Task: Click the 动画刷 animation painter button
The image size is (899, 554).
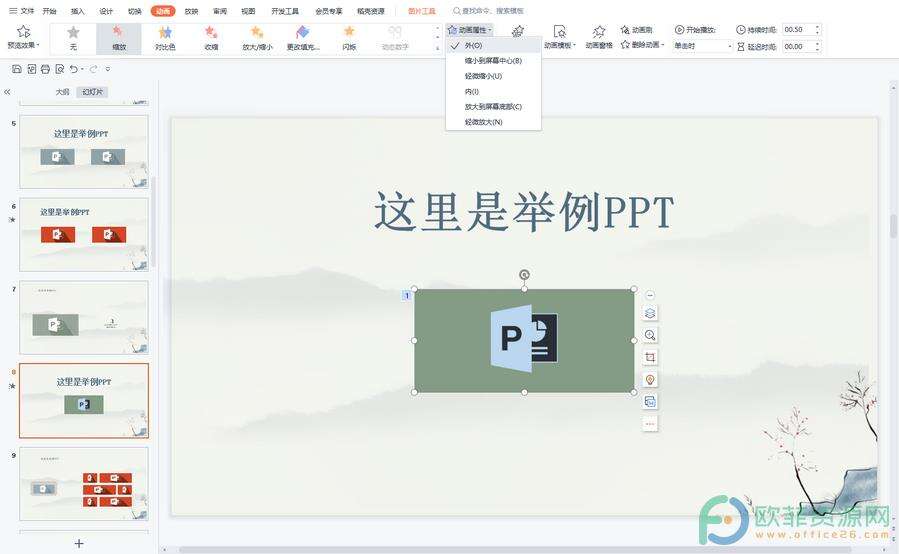Action: point(637,30)
